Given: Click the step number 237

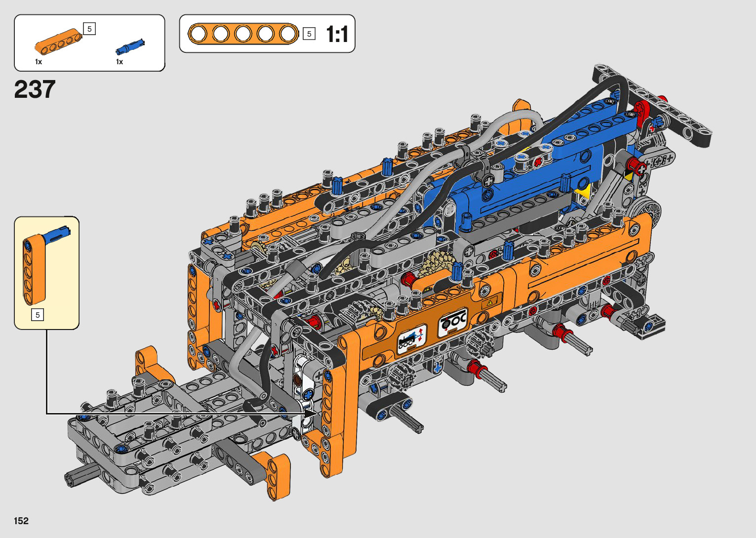Looking at the screenshot, I should 35,89.
